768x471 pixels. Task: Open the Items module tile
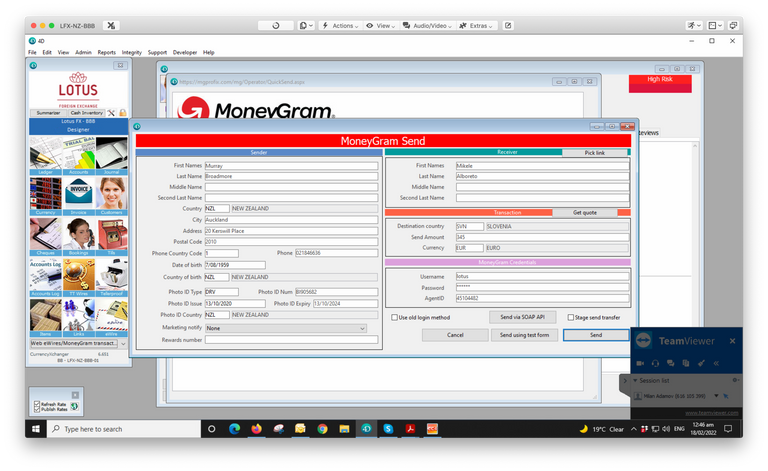tap(46, 318)
